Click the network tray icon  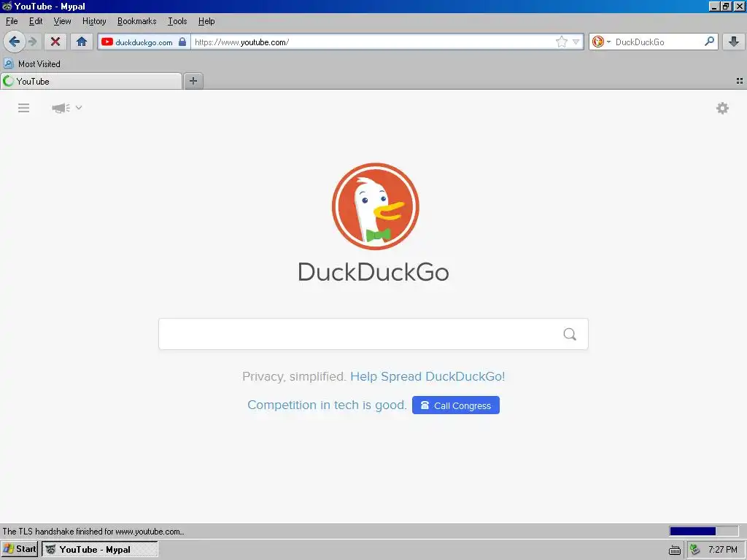695,550
